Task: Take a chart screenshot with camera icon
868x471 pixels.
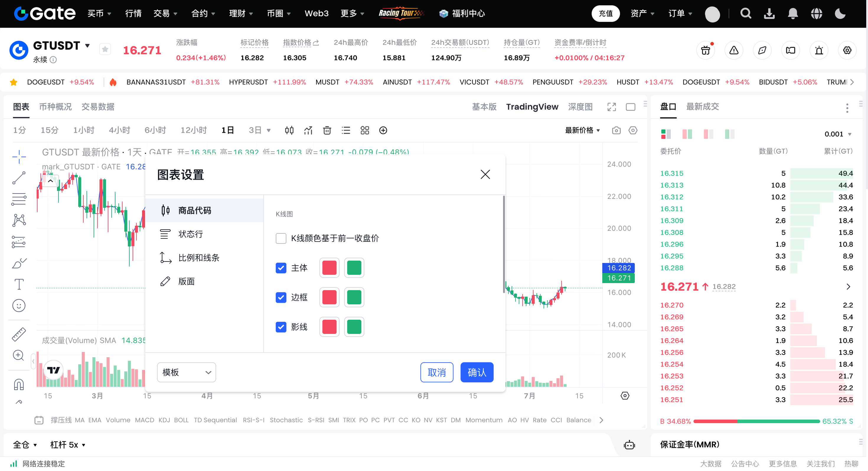Action: pyautogui.click(x=616, y=131)
